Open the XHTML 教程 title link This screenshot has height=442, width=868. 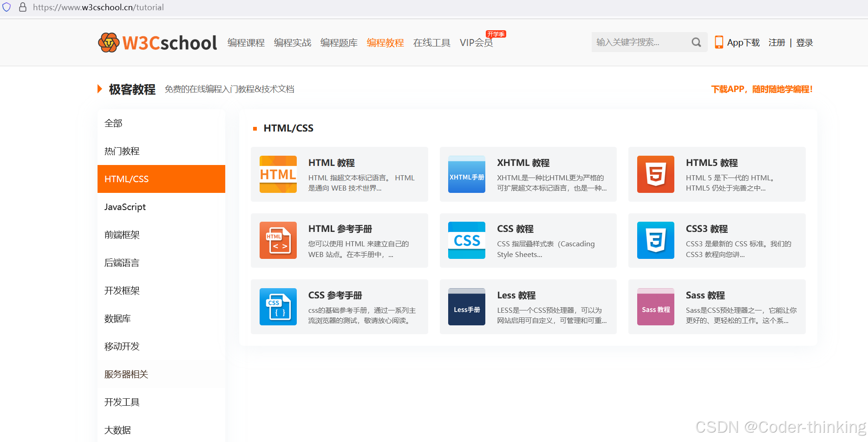point(523,163)
